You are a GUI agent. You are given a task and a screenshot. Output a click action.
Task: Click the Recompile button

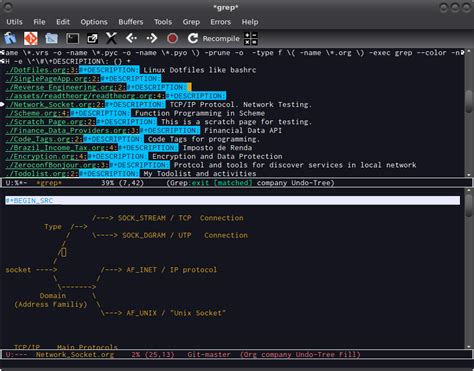pos(214,39)
